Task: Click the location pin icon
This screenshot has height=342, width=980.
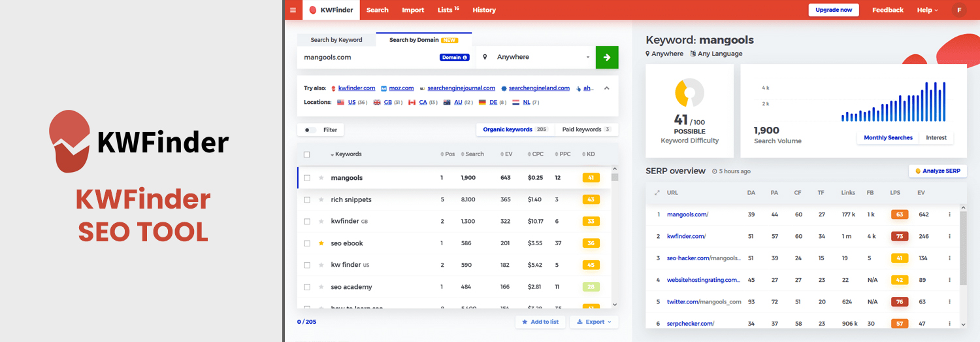Action: pyautogui.click(x=485, y=57)
